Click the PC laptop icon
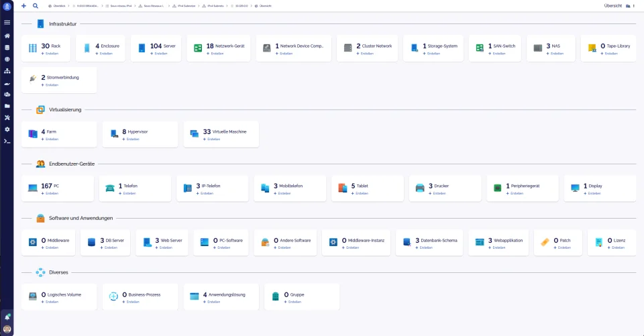The width and height of the screenshot is (644, 336). coord(33,188)
